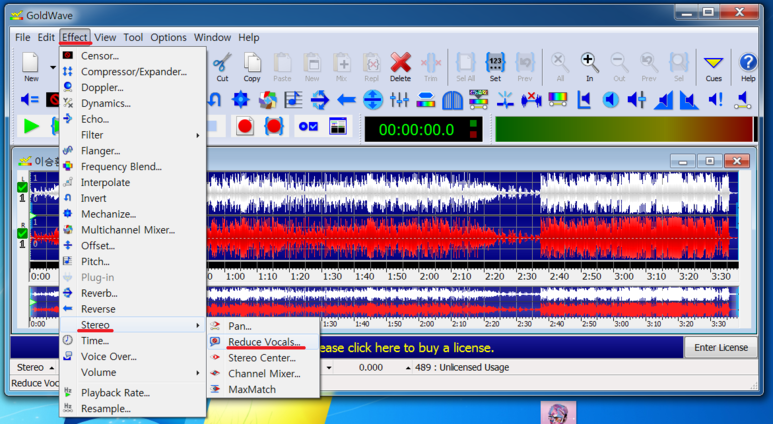Select Pitch in Effect menu
The height and width of the screenshot is (424, 773).
pos(133,261)
